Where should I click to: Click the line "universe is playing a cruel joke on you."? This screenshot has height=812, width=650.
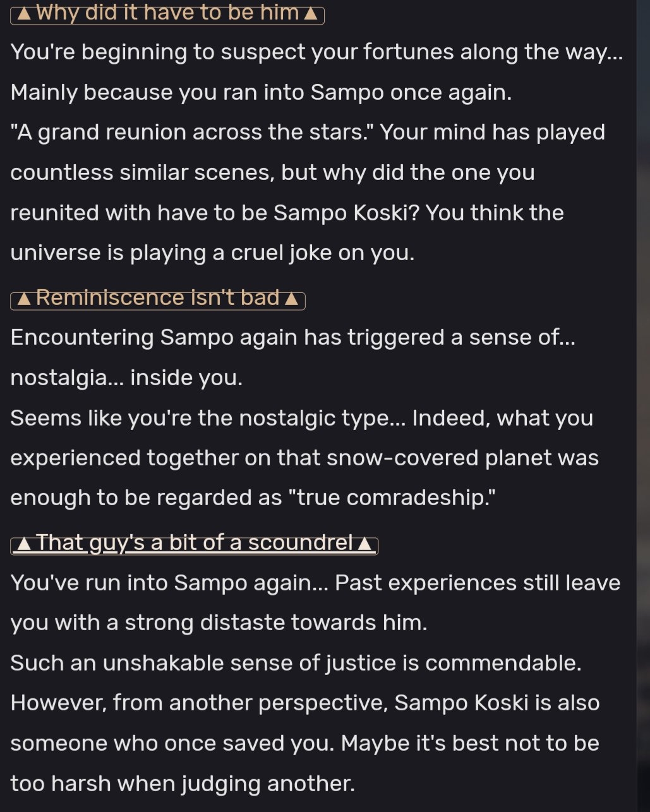click(x=212, y=253)
